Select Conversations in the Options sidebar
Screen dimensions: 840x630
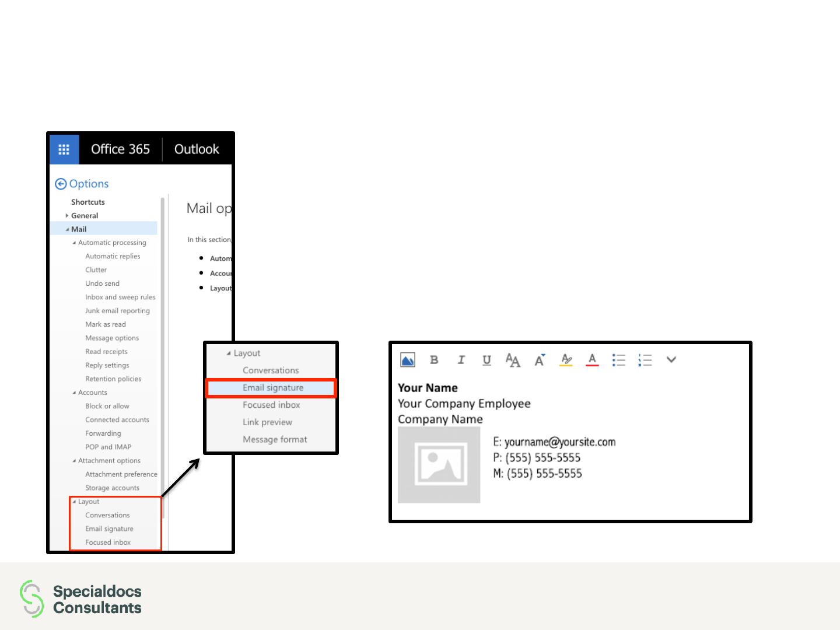click(x=107, y=516)
